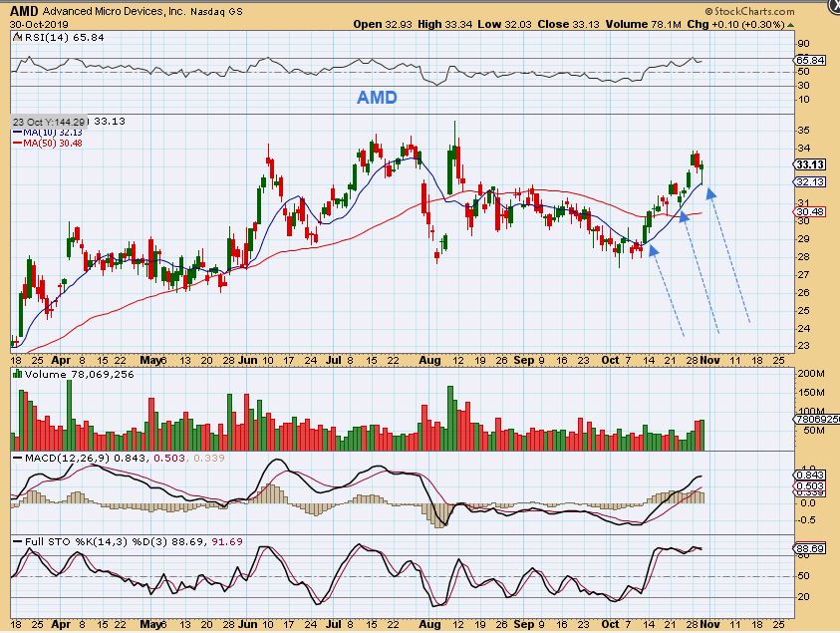Open the StockCharts.com copyright link
840x633 pixels.
click(x=749, y=11)
